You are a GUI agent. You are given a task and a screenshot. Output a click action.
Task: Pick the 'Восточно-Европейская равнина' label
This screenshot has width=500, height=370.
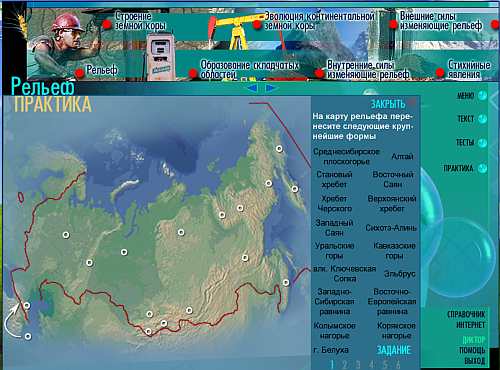click(x=392, y=301)
